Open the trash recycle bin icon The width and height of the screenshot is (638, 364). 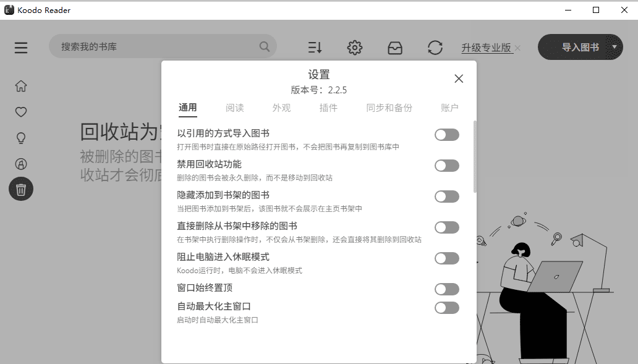click(21, 189)
